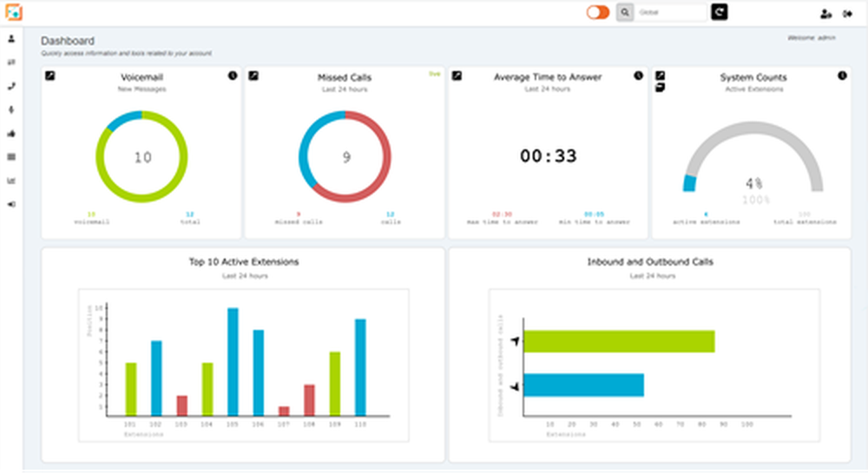Open the list bars icon in the sidebar
Screen dimensions: 868x474
(x=11, y=157)
